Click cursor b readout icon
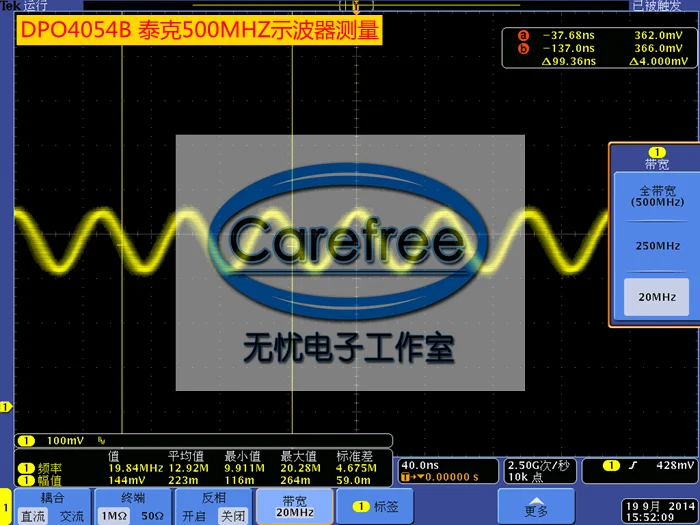The image size is (700, 525). tap(523, 48)
